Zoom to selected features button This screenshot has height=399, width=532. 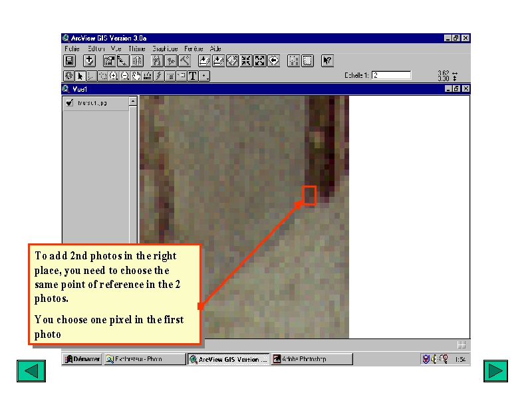point(232,61)
